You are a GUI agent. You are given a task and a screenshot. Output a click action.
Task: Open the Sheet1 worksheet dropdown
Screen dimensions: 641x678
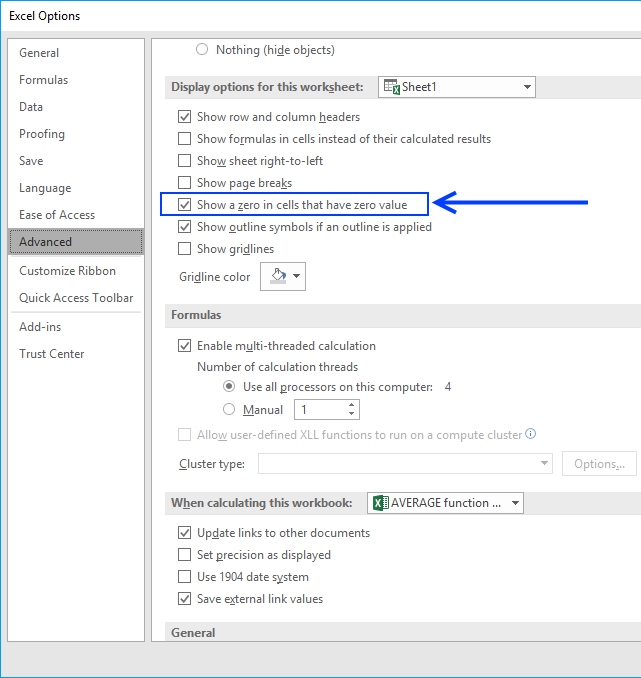[527, 87]
